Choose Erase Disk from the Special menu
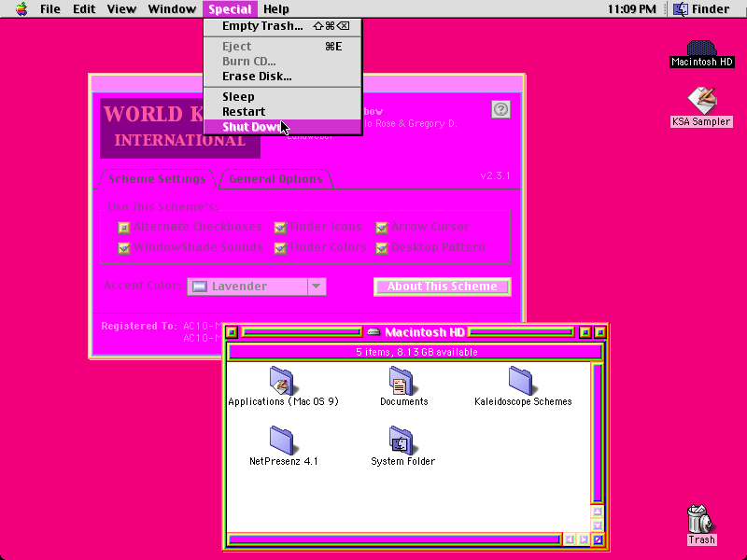Viewport: 747px width, 560px height. click(x=283, y=77)
